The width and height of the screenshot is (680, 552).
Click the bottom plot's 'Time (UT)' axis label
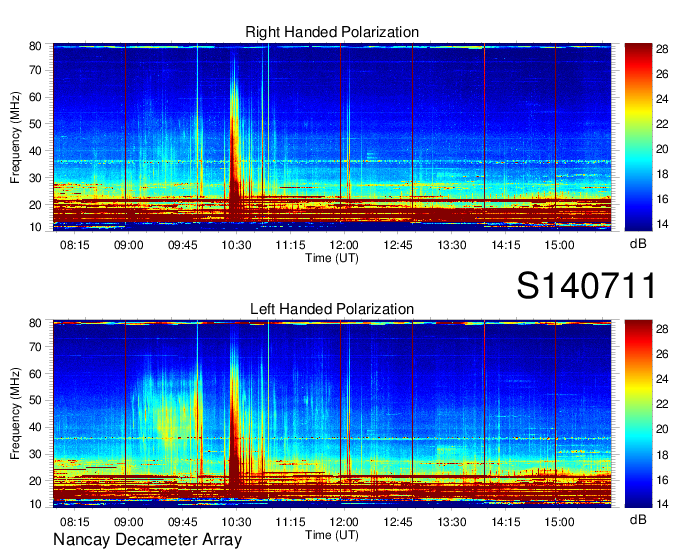[332, 535]
